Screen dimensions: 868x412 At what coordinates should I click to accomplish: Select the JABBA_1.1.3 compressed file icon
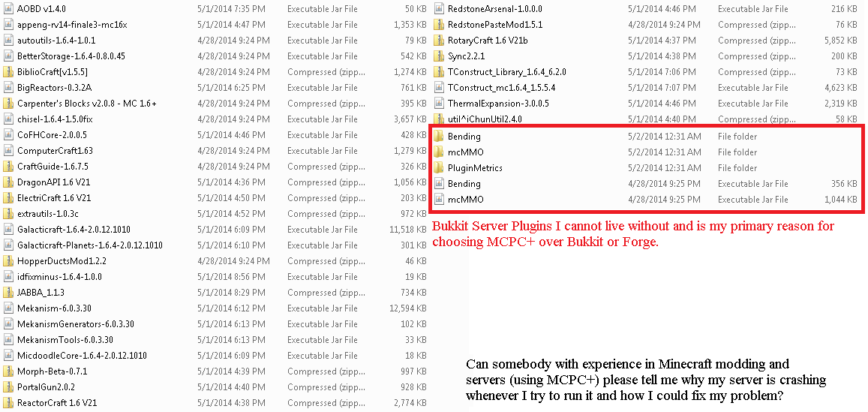(x=8, y=293)
